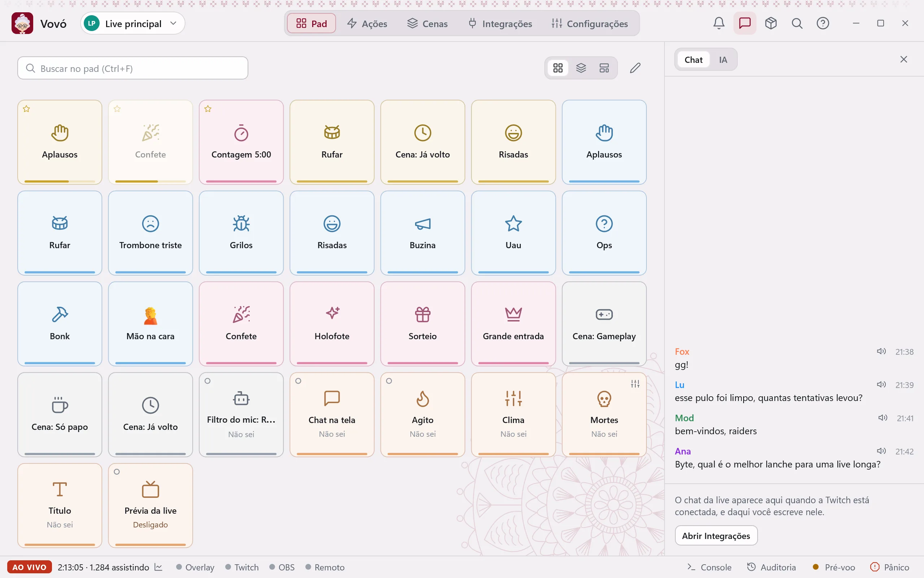The width and height of the screenshot is (924, 578).
Task: Select the IA tab in side panel
Action: pos(723,60)
